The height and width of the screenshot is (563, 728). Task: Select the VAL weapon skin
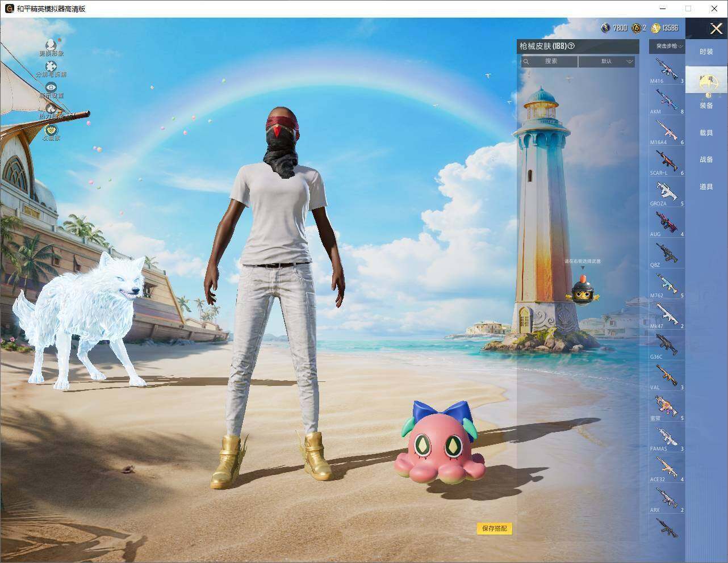point(667,376)
